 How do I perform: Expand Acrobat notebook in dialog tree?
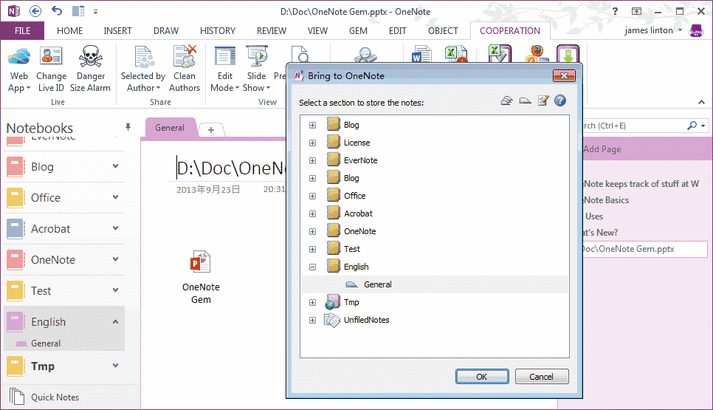[x=312, y=214]
